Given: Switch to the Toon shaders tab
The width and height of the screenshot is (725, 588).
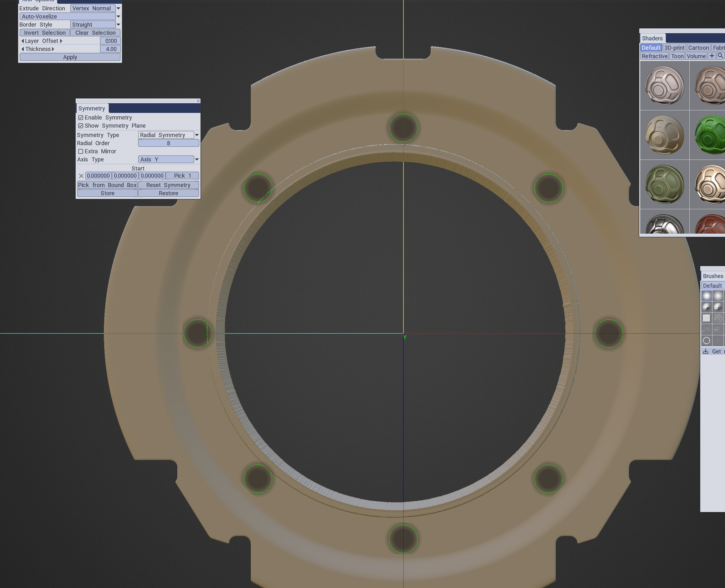Looking at the screenshot, I should pyautogui.click(x=677, y=56).
